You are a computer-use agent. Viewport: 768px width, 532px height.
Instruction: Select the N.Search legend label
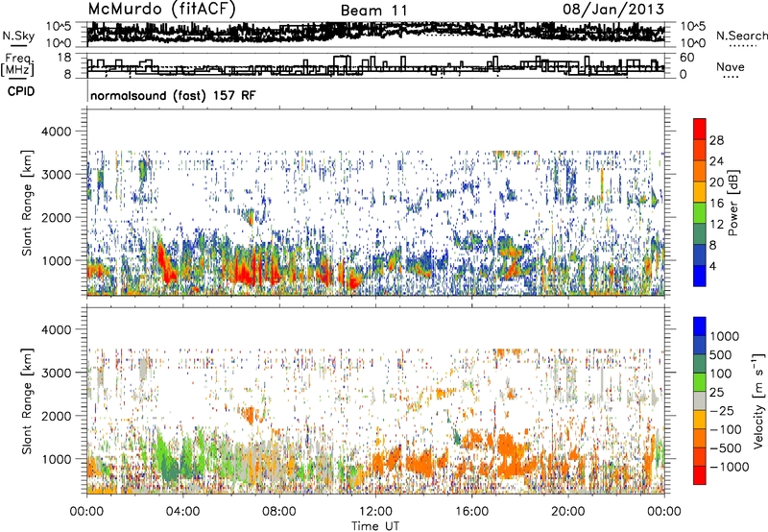point(741,36)
